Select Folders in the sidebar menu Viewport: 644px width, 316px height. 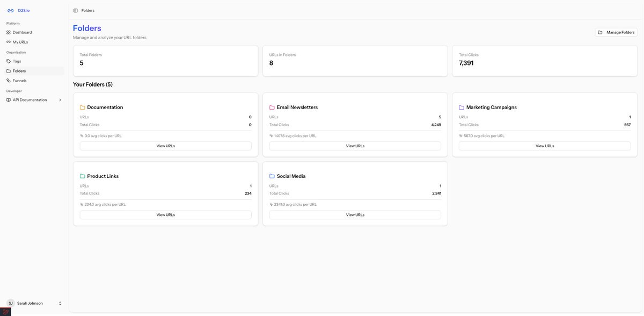[x=34, y=71]
